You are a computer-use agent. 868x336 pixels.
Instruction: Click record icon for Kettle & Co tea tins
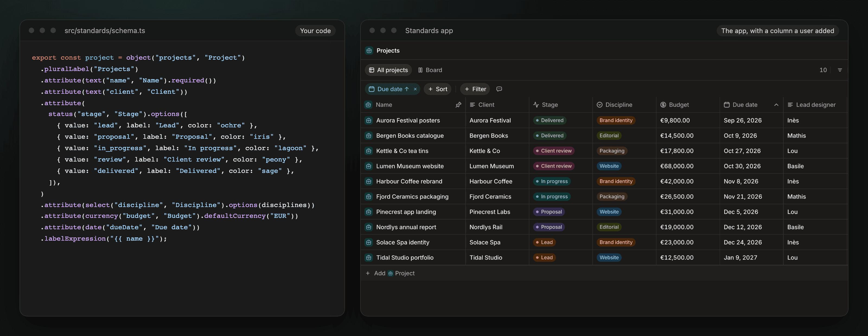(x=369, y=151)
